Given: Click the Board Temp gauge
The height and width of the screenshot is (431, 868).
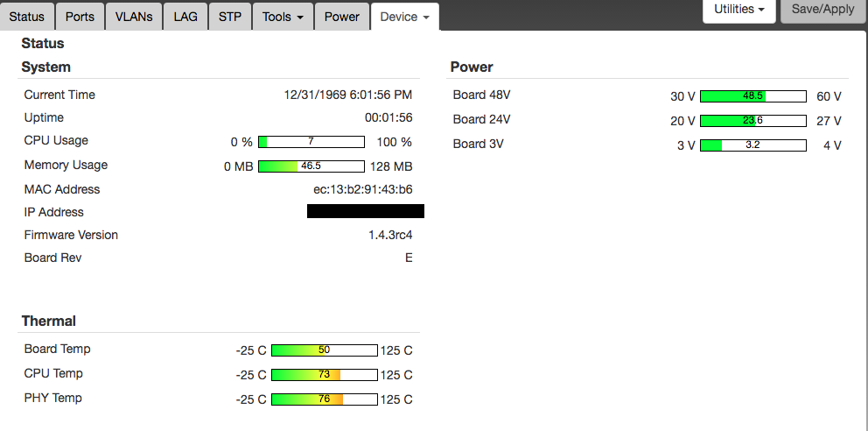Looking at the screenshot, I should [324, 350].
